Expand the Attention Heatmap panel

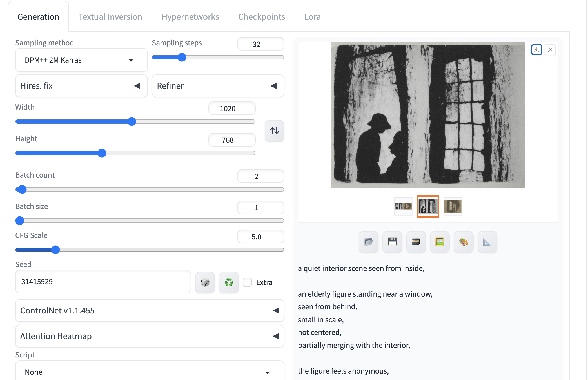click(x=150, y=336)
